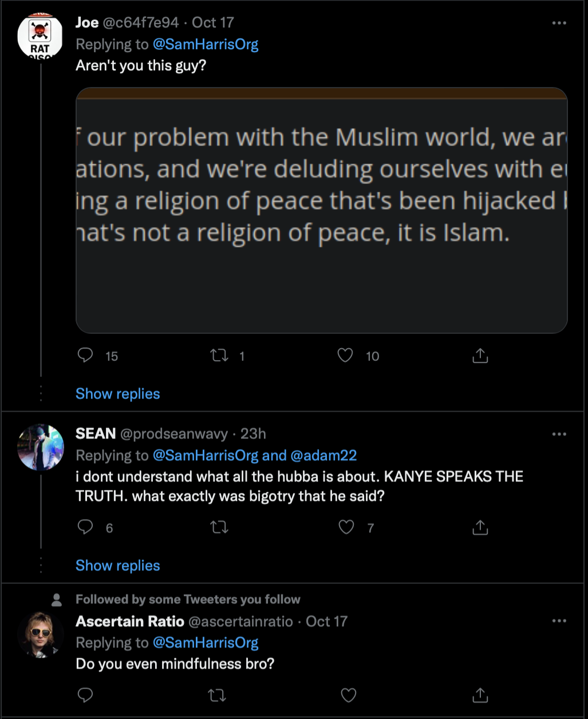
Task: Open more options on SEAN's tweet
Action: [x=559, y=434]
